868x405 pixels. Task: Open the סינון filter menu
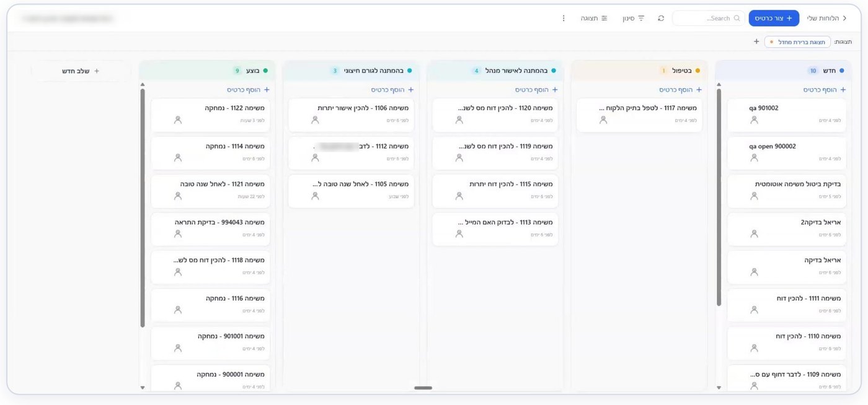click(x=634, y=19)
